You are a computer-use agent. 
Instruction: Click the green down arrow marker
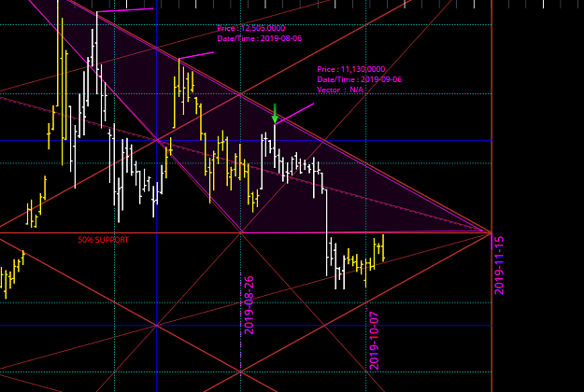pyautogui.click(x=275, y=114)
